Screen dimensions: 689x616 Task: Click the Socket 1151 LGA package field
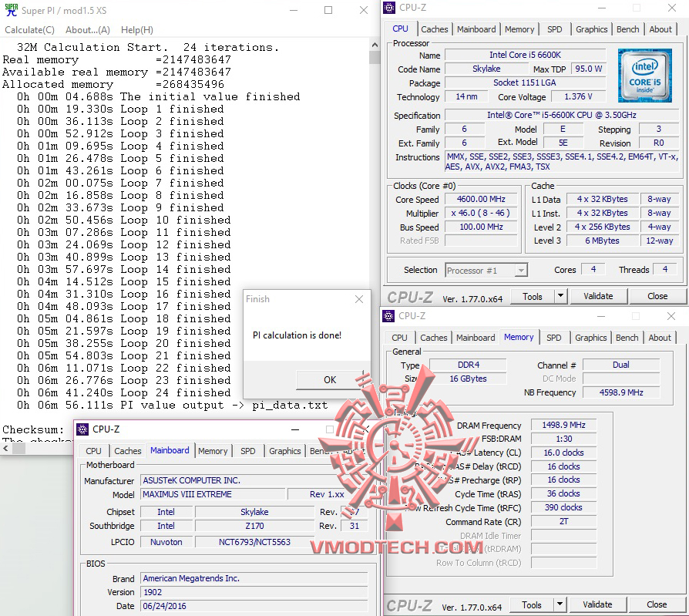click(x=525, y=82)
